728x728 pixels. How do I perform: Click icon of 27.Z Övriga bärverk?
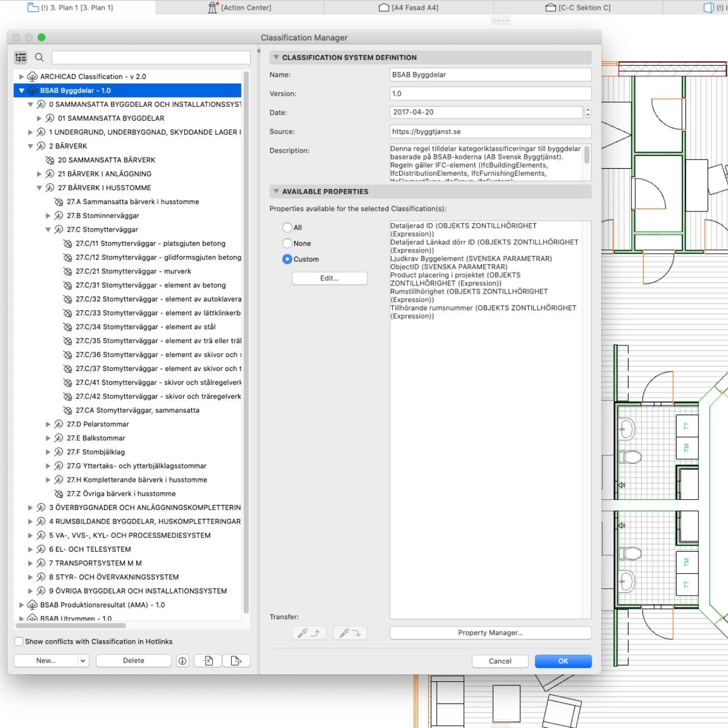click(58, 494)
